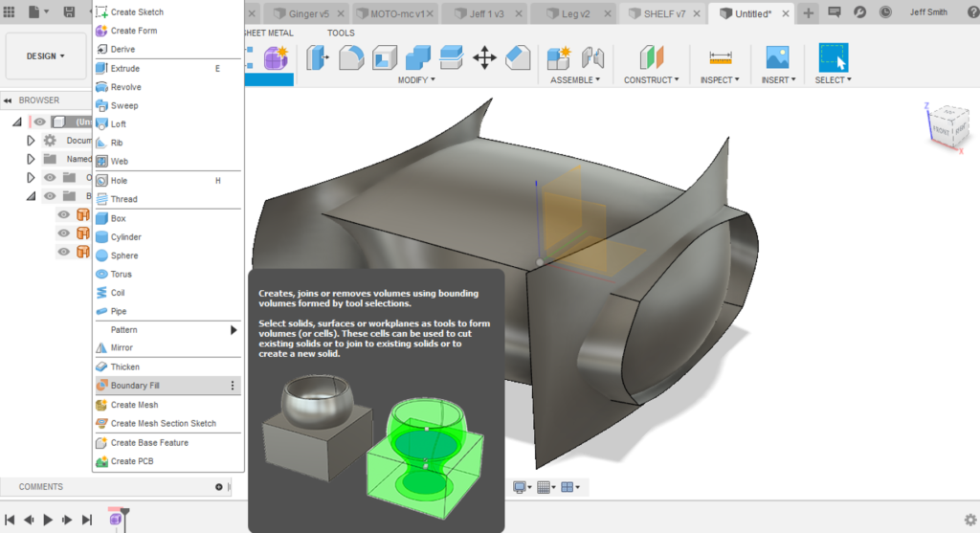Select the Move/Copy arrows icon
This screenshot has width=980, height=533.
pos(484,57)
